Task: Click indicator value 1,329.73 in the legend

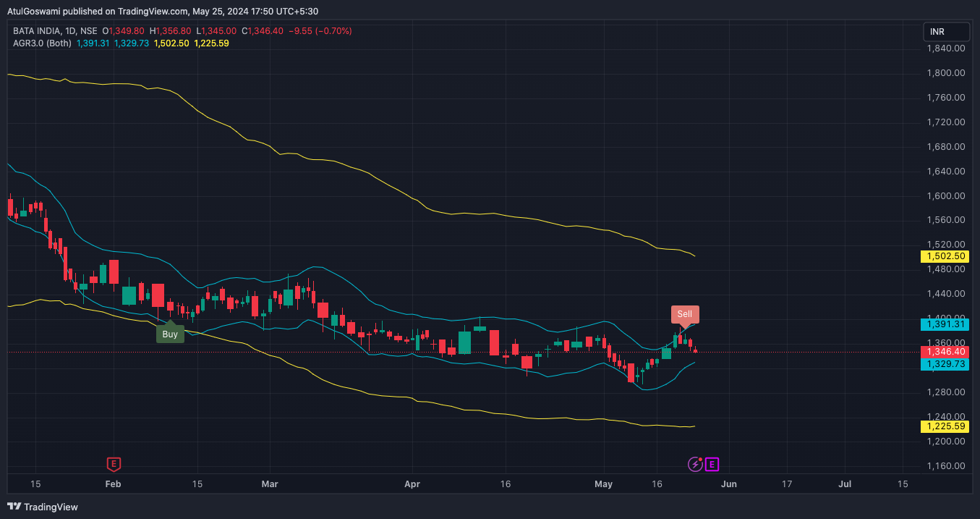Action: (131, 43)
